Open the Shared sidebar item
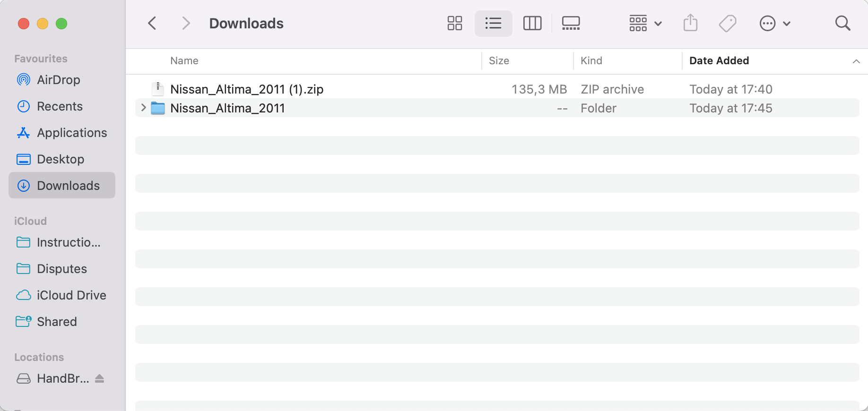This screenshot has width=868, height=411. [62, 322]
